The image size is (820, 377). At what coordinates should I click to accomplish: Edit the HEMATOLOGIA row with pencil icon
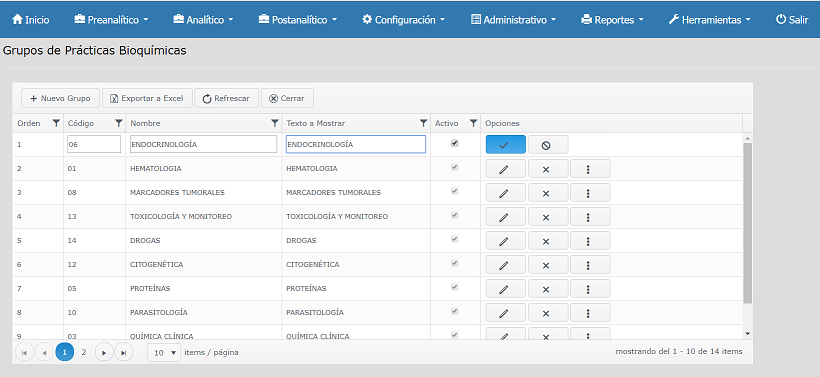click(x=506, y=169)
